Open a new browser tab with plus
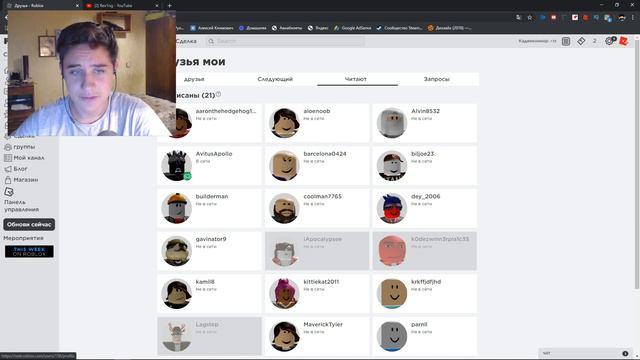The width and height of the screenshot is (640, 360). (x=169, y=6)
